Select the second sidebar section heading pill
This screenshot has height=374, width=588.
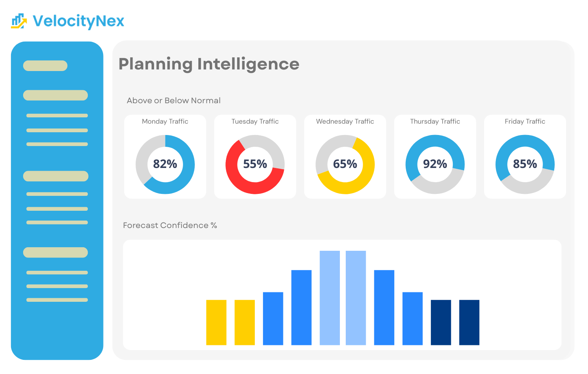pyautogui.click(x=55, y=95)
